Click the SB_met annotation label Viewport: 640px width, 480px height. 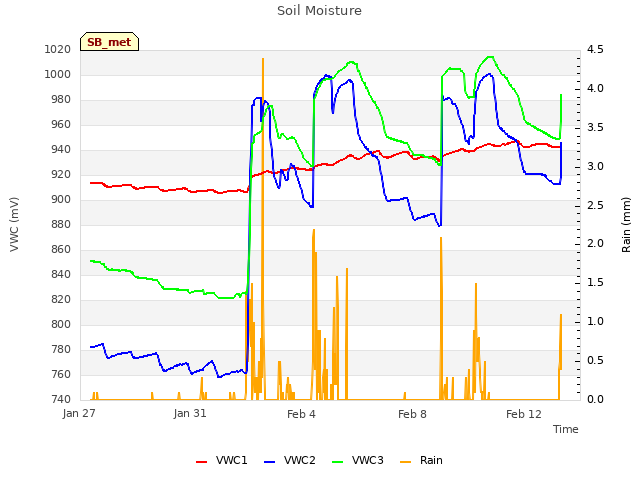(x=109, y=42)
